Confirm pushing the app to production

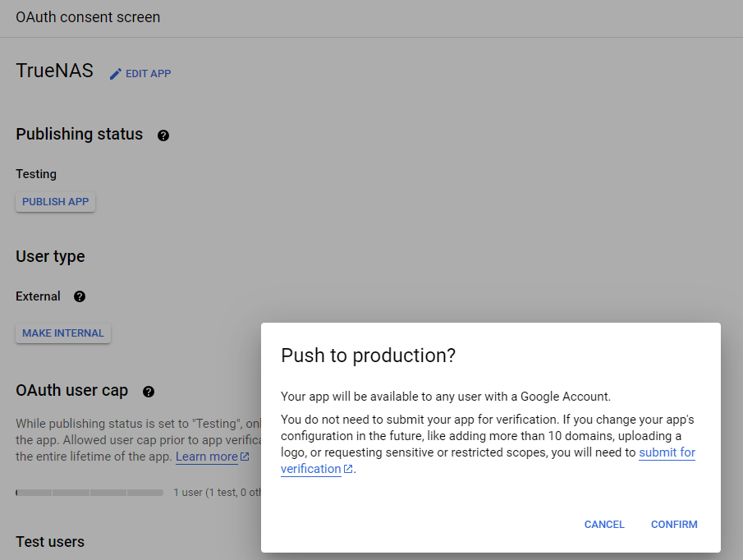[x=674, y=525]
